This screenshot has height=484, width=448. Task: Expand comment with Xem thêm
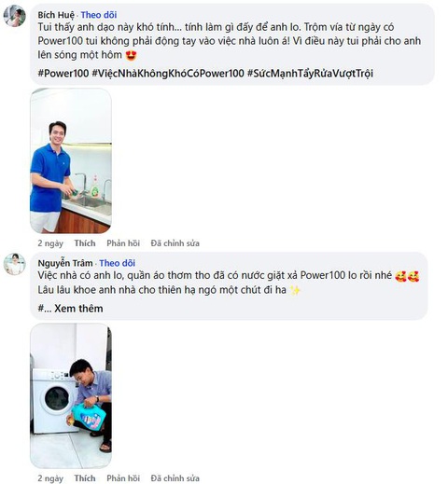tap(78, 309)
